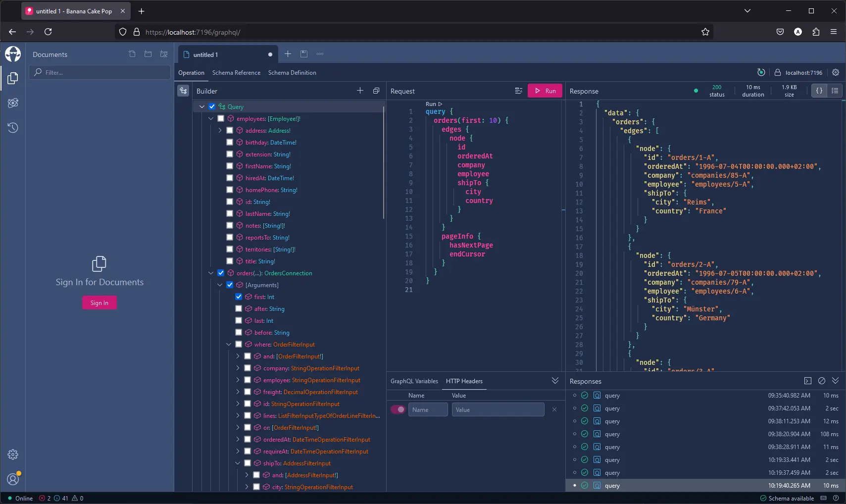This screenshot has width=846, height=504.
Task: Check the where: OrderFilterInput checkbox
Action: click(x=239, y=344)
